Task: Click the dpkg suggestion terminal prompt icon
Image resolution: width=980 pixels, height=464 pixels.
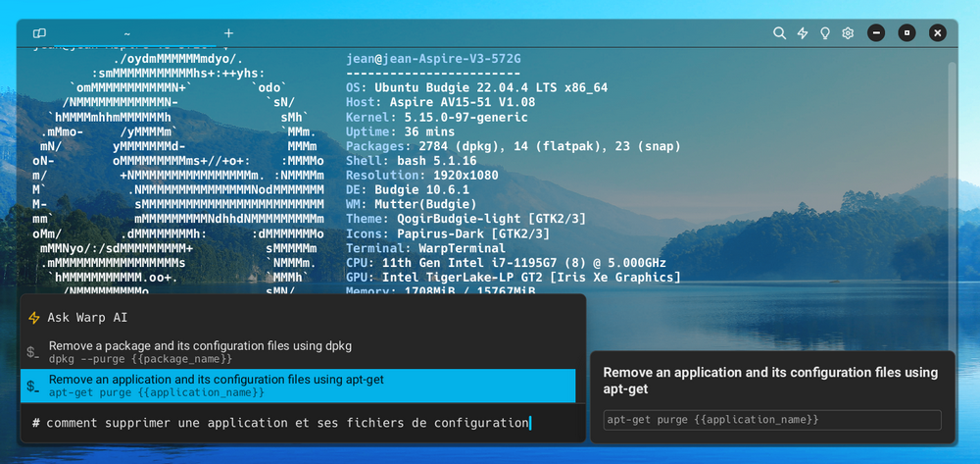Action: (33, 352)
